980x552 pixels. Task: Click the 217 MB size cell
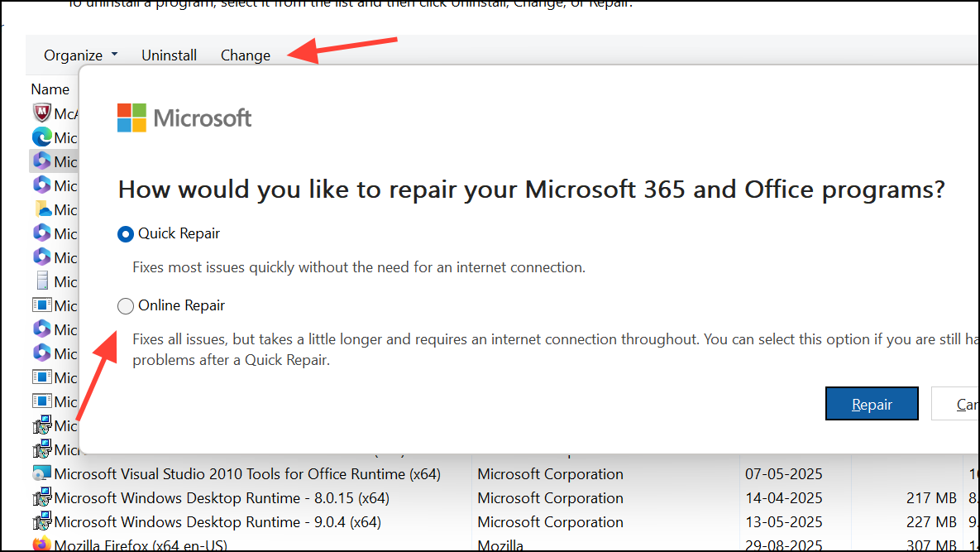point(931,498)
